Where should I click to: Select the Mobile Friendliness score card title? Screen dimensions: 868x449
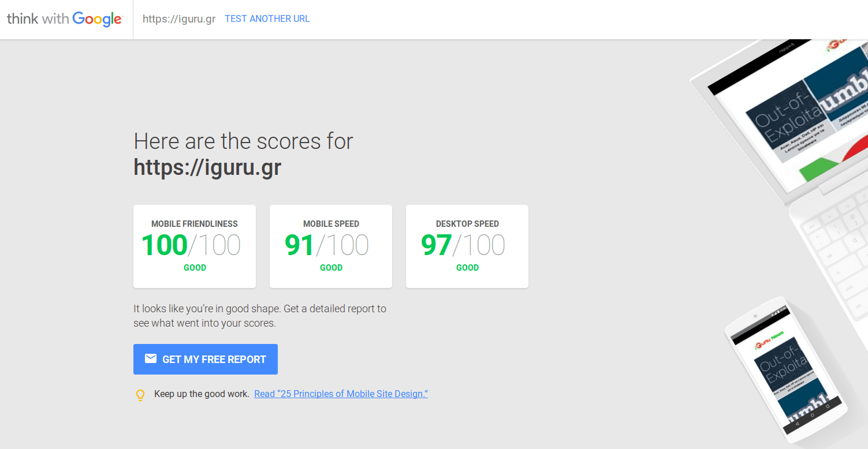[x=194, y=224]
